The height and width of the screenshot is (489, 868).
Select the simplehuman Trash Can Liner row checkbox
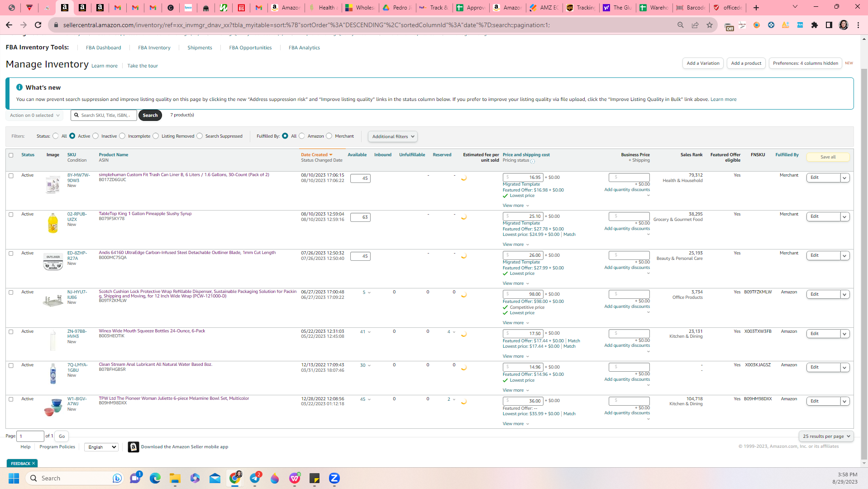[x=11, y=176]
